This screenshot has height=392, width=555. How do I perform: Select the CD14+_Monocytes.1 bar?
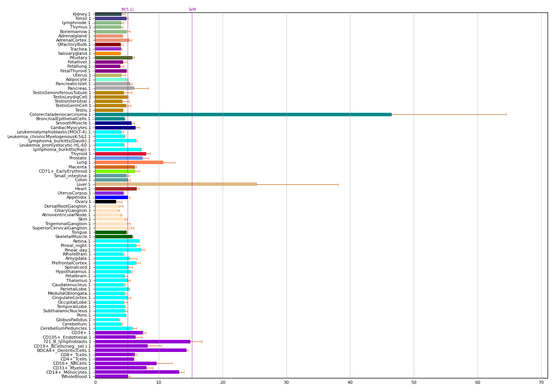(x=137, y=372)
